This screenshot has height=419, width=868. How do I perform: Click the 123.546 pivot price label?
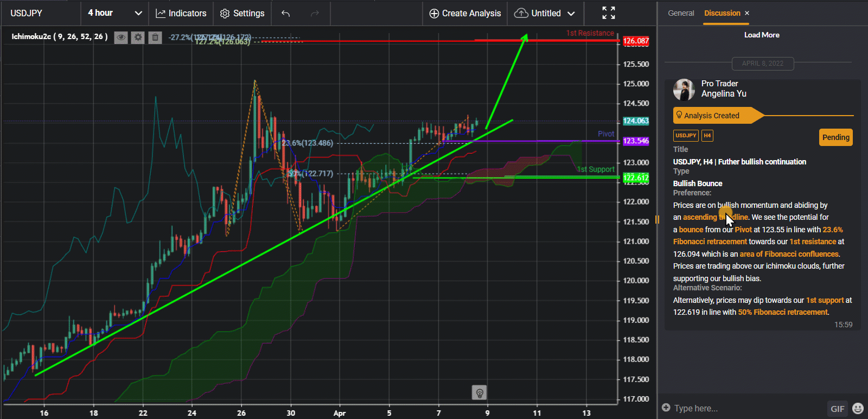[635, 141]
